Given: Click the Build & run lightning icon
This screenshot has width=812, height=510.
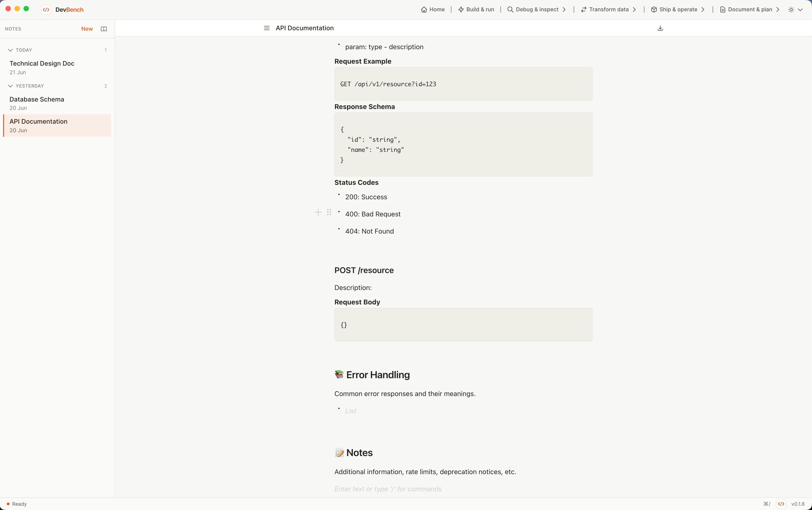Looking at the screenshot, I should 461,9.
